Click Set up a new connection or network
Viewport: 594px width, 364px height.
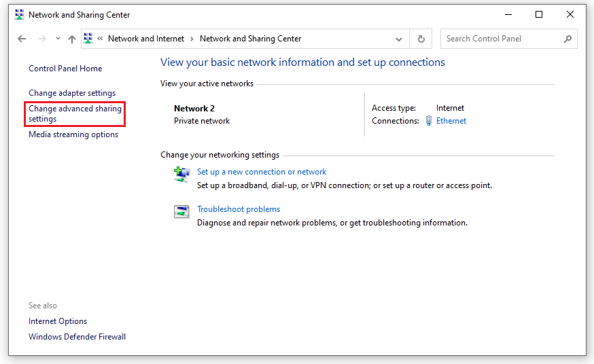tap(262, 172)
